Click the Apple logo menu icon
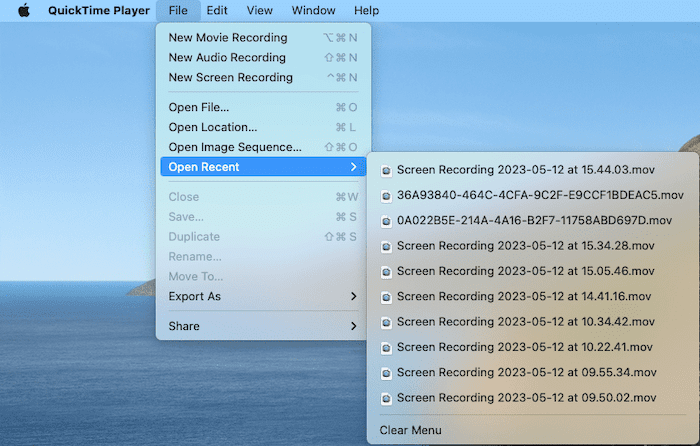 [24, 11]
